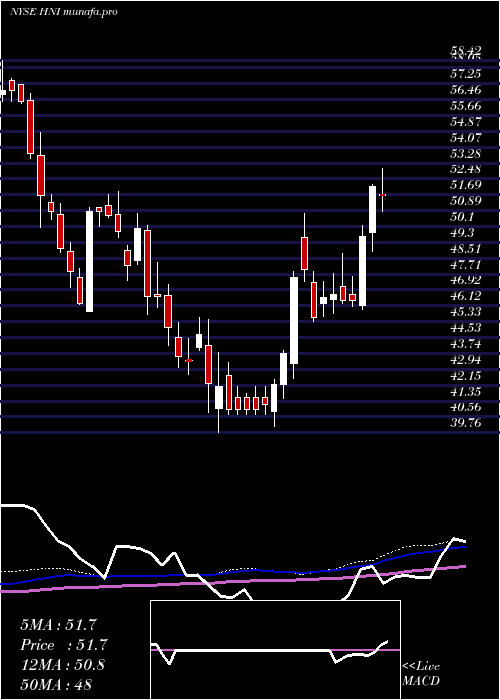The width and height of the screenshot is (500, 700).
Task: Click the 50.89 price axis label
Action: tap(466, 201)
